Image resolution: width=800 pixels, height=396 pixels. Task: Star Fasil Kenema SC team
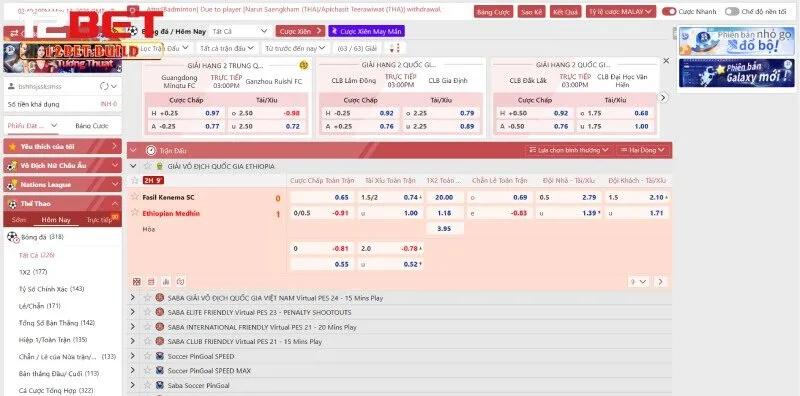(135, 197)
